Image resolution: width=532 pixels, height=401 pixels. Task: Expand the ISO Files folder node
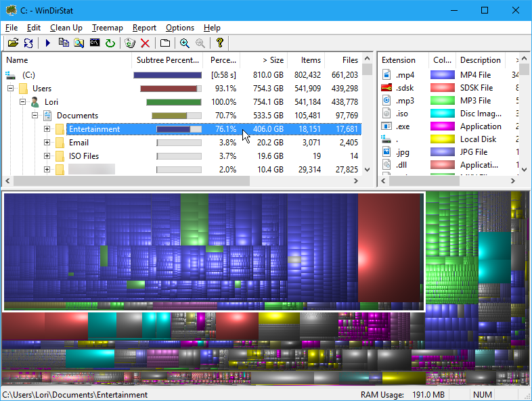click(x=47, y=156)
